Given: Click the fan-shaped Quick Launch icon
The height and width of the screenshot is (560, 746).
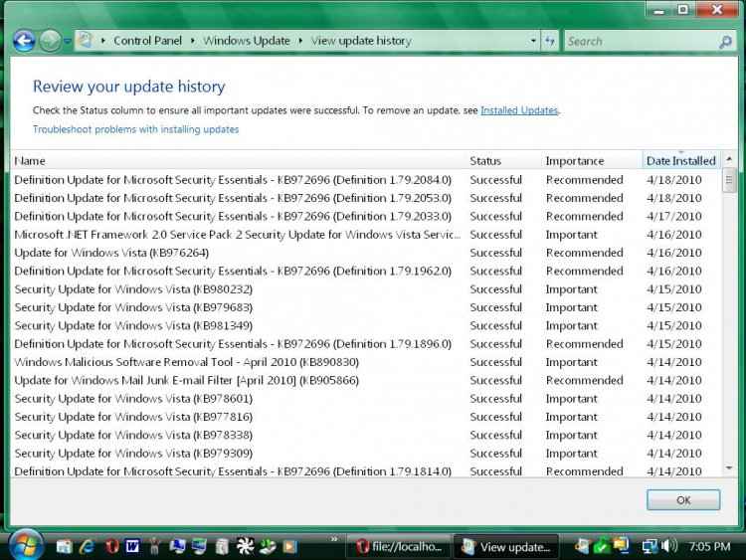Looking at the screenshot, I should click(245, 546).
